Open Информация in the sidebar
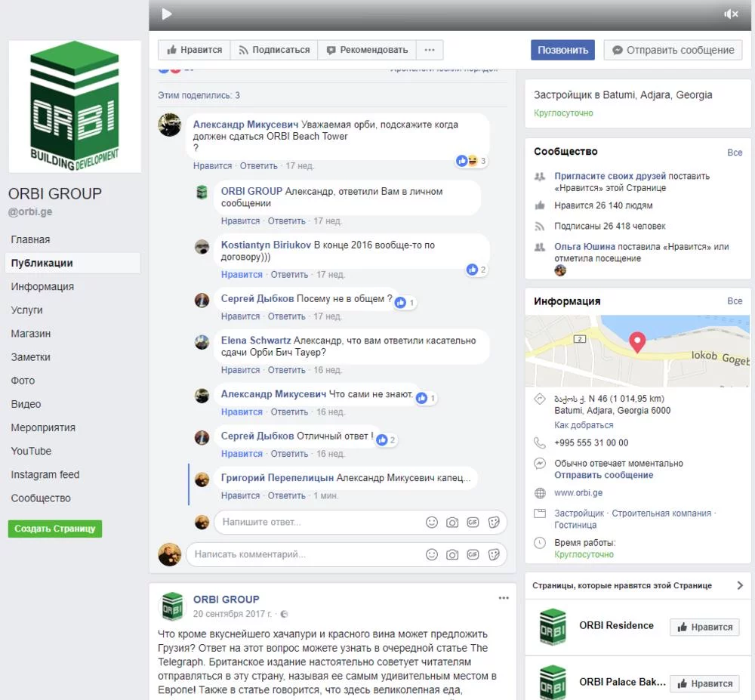755x700 pixels. (42, 287)
